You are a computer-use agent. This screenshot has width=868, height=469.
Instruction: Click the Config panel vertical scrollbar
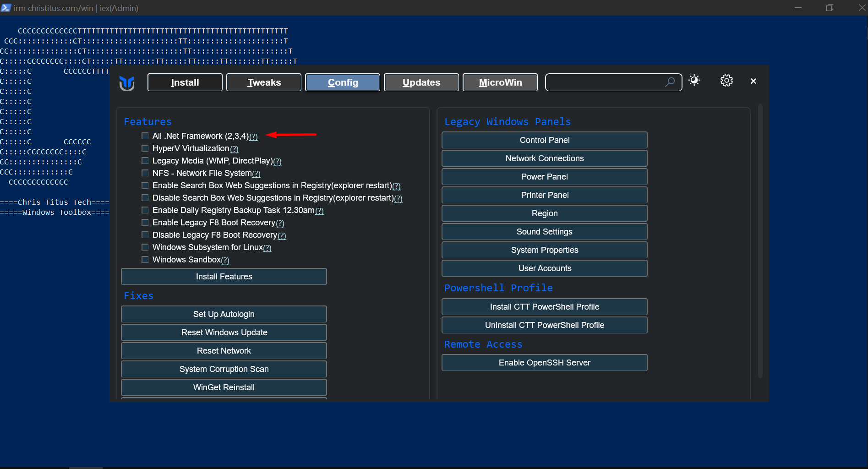[x=760, y=240]
